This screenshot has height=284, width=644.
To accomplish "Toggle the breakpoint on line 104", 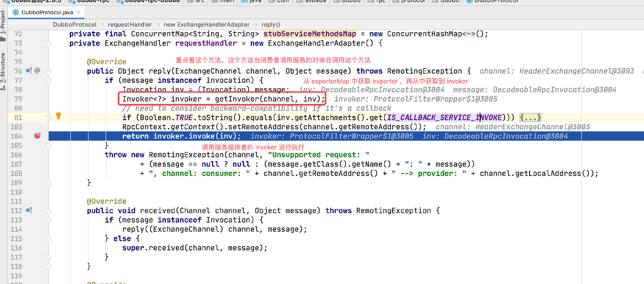I will click(37, 136).
